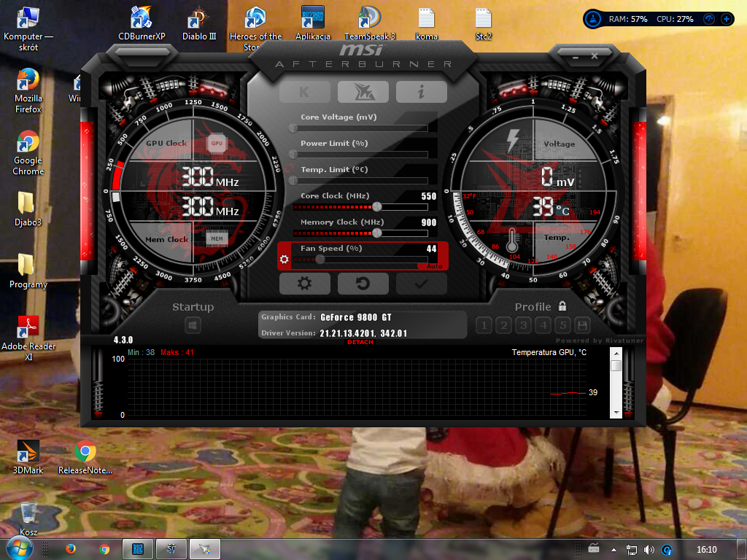Click the plus icon on RAM/CPU widget

coord(726,19)
